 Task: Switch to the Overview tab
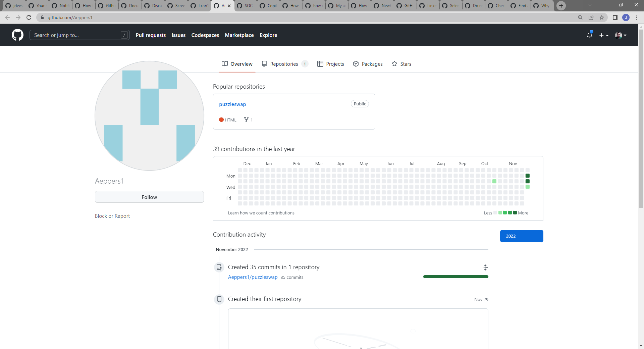point(237,64)
